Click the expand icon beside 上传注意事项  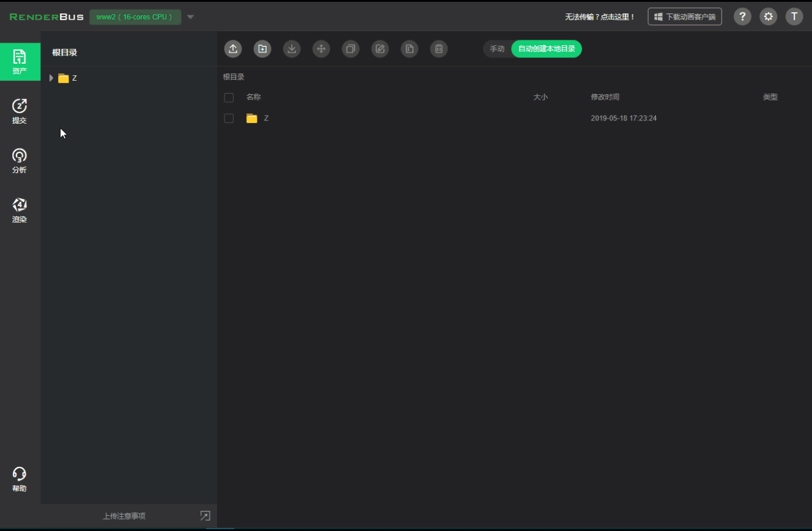pos(205,516)
